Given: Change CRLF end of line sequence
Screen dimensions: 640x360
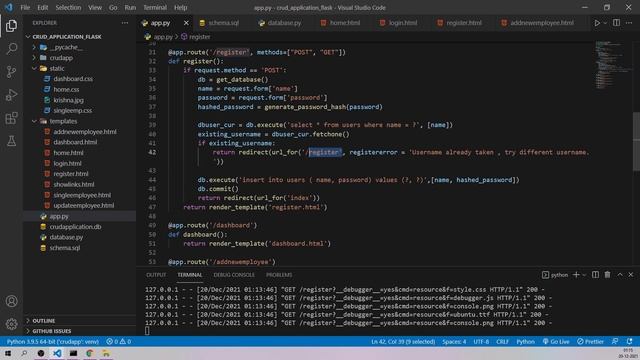Looking at the screenshot, I should (x=502, y=341).
